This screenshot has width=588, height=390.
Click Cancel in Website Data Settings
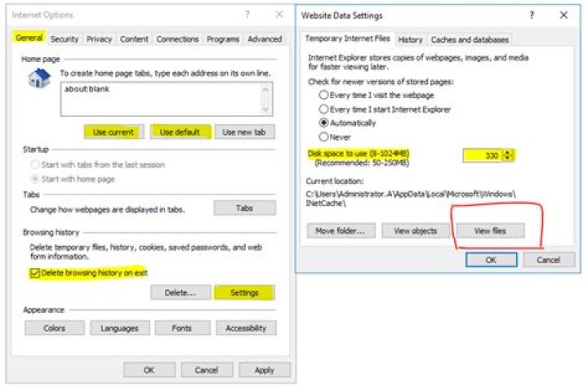pyautogui.click(x=549, y=260)
